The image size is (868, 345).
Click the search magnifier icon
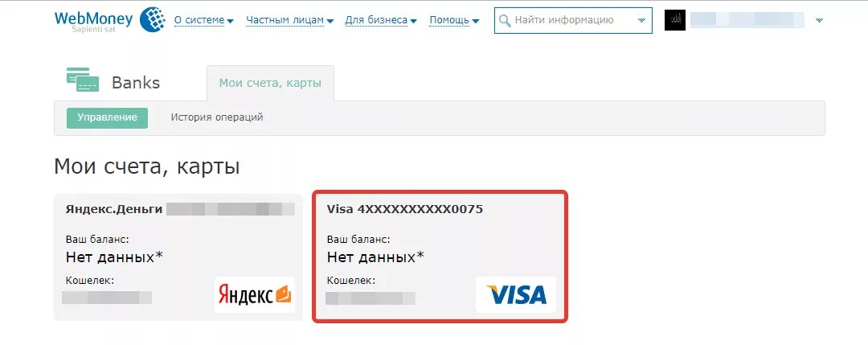504,20
